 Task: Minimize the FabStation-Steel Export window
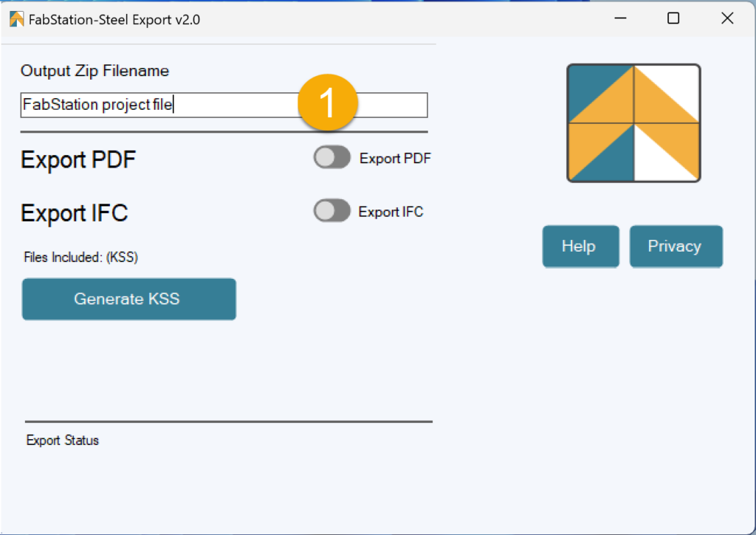point(619,18)
